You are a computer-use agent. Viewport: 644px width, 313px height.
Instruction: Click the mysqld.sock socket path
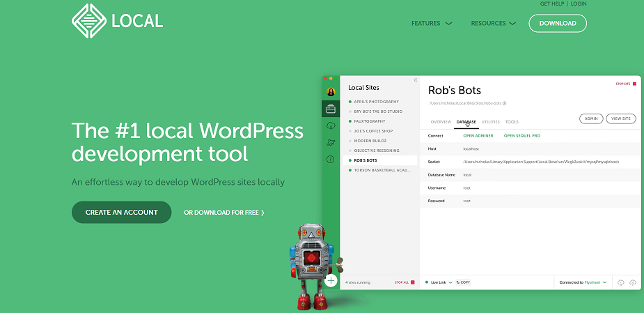pos(541,162)
